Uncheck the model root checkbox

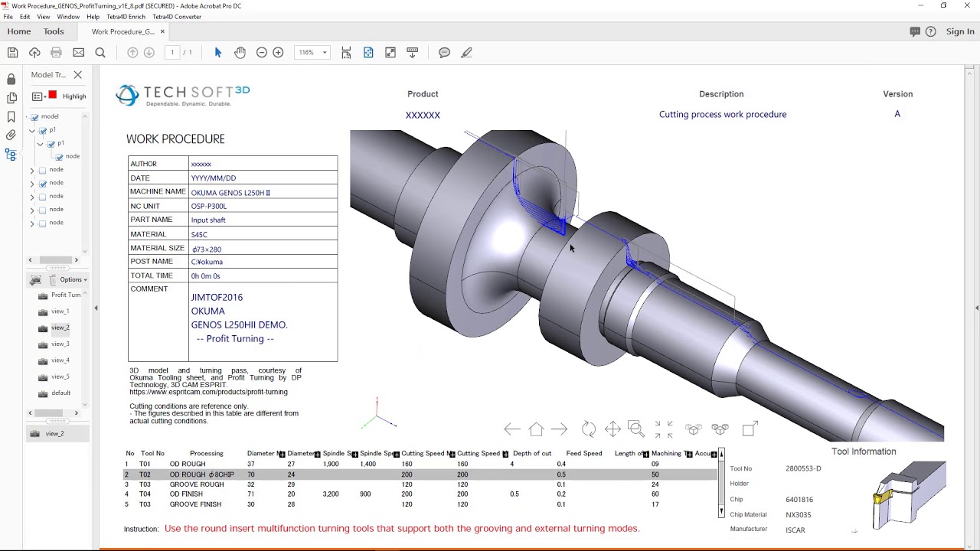tap(35, 117)
